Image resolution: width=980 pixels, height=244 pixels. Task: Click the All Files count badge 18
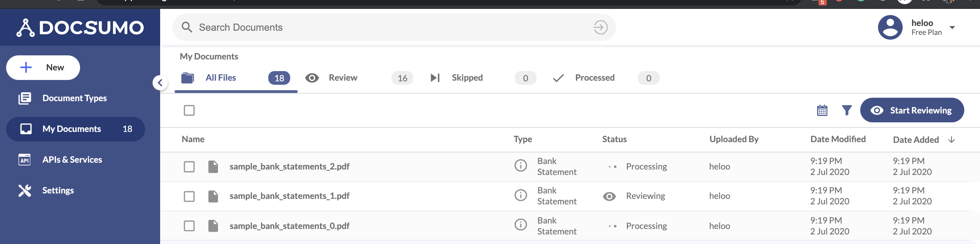(x=279, y=78)
